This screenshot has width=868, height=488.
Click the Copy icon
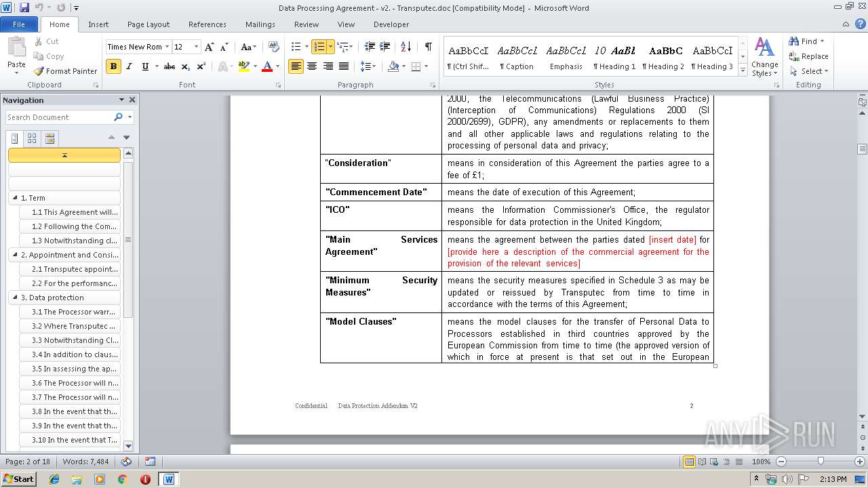(x=39, y=56)
